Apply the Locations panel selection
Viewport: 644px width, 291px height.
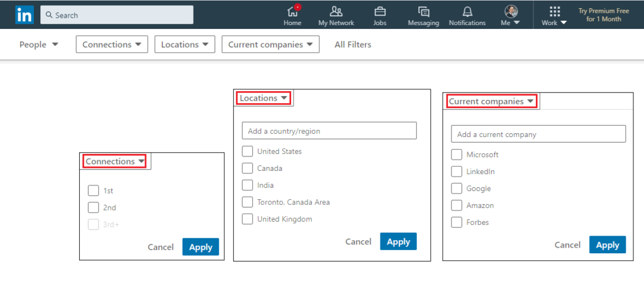[x=398, y=242]
